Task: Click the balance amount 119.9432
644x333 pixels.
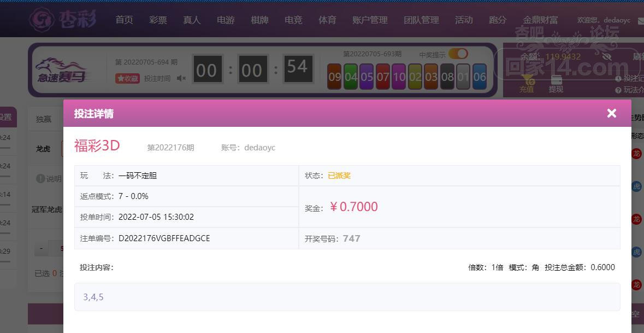Action: [563, 57]
